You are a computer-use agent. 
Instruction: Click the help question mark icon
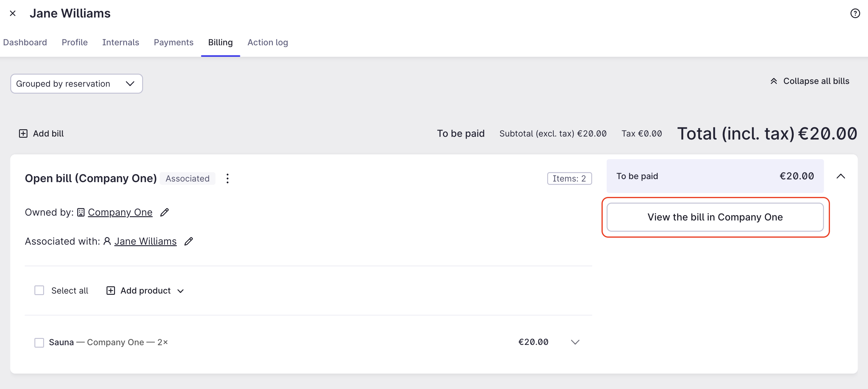(855, 13)
